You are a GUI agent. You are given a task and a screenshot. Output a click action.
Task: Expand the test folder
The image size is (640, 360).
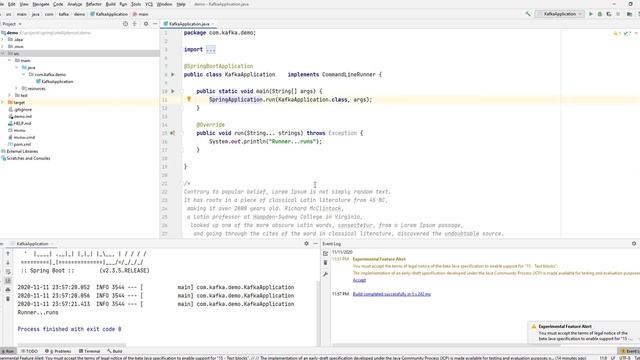point(10,95)
